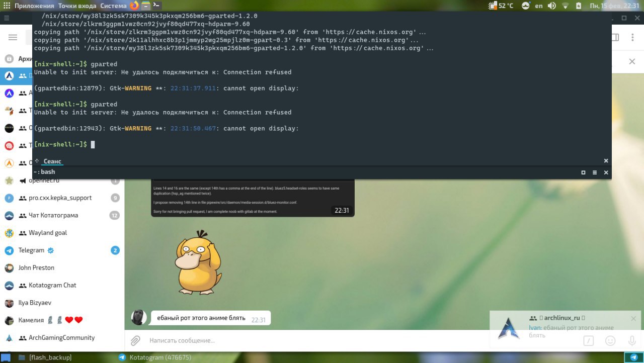Open the applications grid icon
The height and width of the screenshot is (363, 644).
click(x=7, y=6)
